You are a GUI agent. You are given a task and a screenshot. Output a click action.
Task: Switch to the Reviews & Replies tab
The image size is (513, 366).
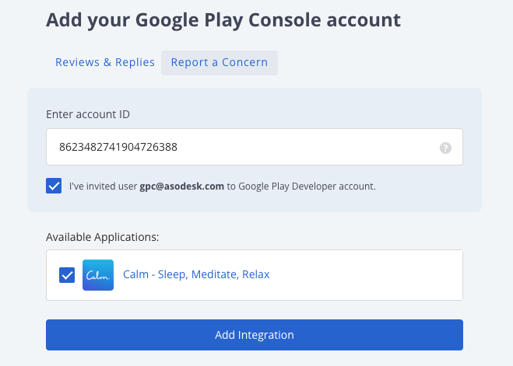click(x=105, y=62)
